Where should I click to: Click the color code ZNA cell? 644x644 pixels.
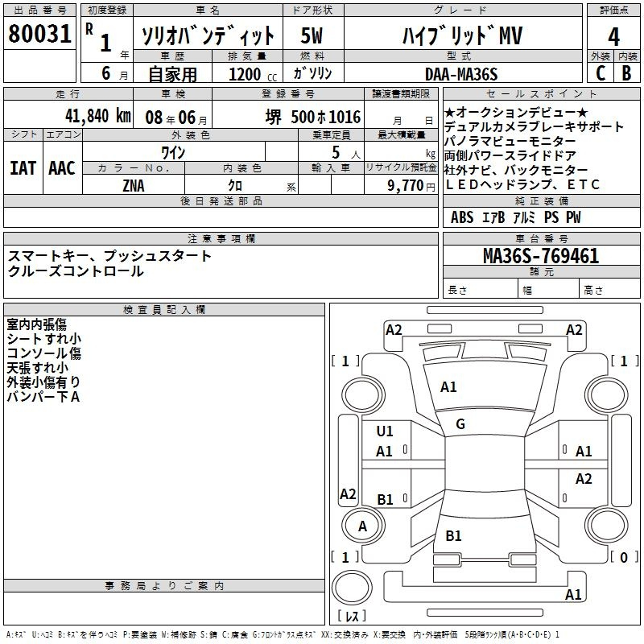pos(134,185)
